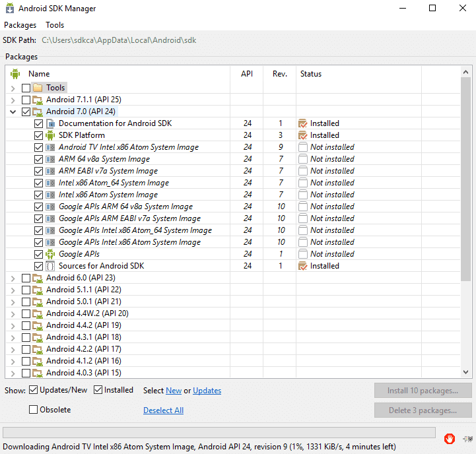
Task: Click the scrollbar down arrow
Action: pos(465,372)
